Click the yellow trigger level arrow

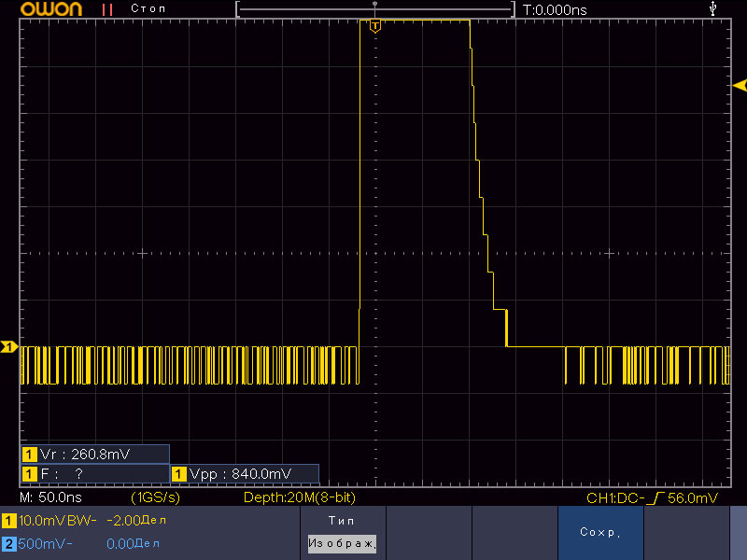pyautogui.click(x=739, y=86)
